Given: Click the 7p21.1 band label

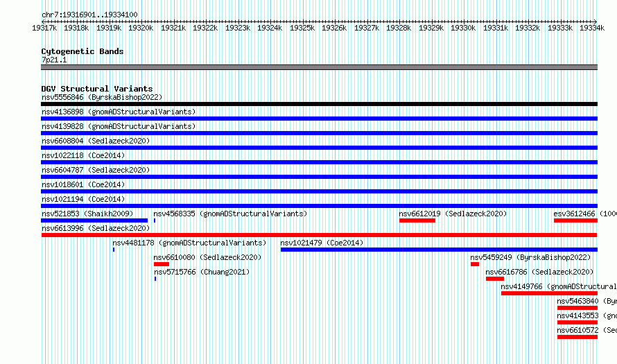Looking at the screenshot, I should 54,60.
